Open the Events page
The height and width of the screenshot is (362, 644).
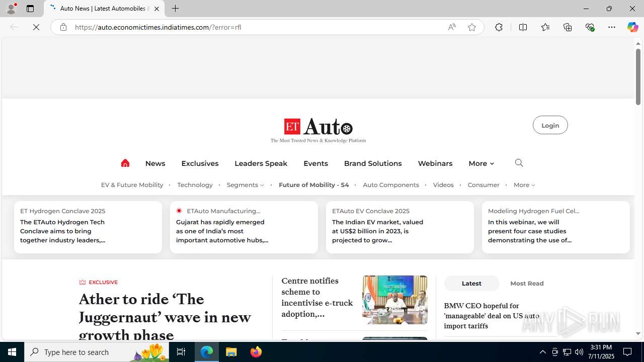pos(315,163)
